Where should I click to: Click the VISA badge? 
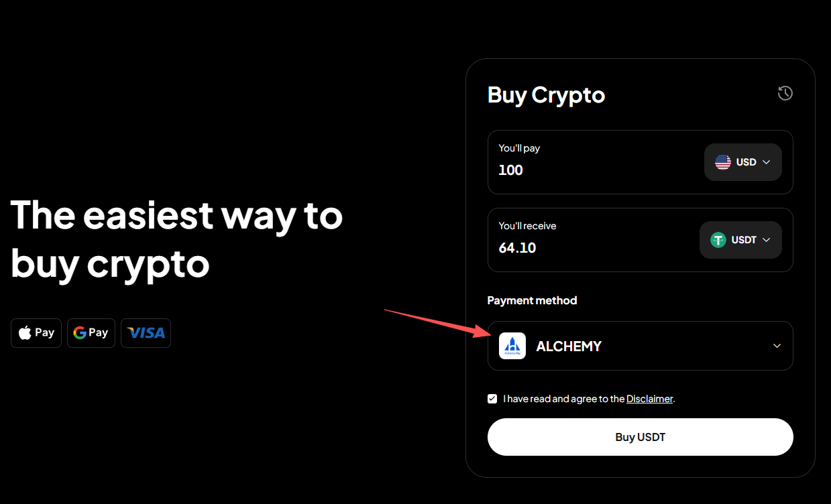(146, 333)
